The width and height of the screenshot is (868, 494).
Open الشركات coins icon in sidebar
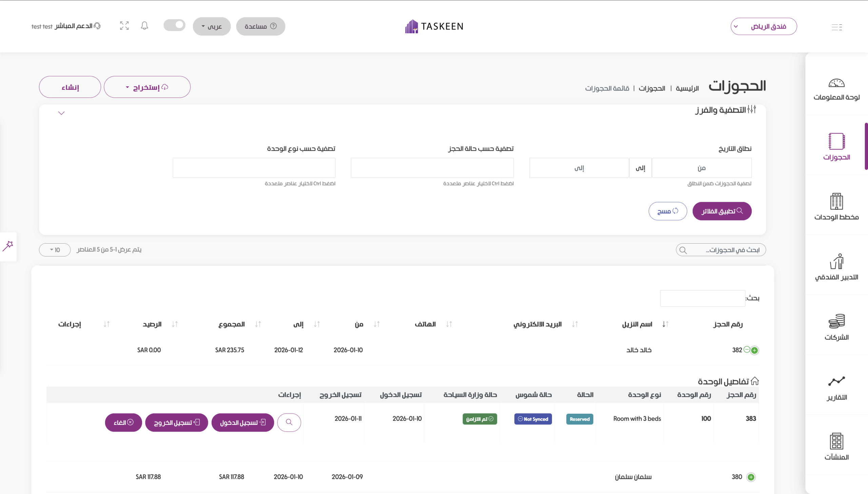tap(836, 327)
